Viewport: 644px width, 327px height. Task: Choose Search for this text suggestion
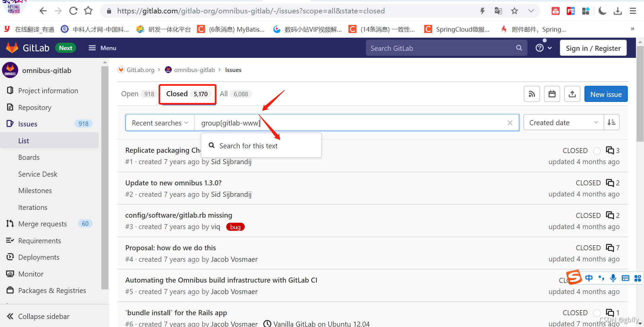261,146
